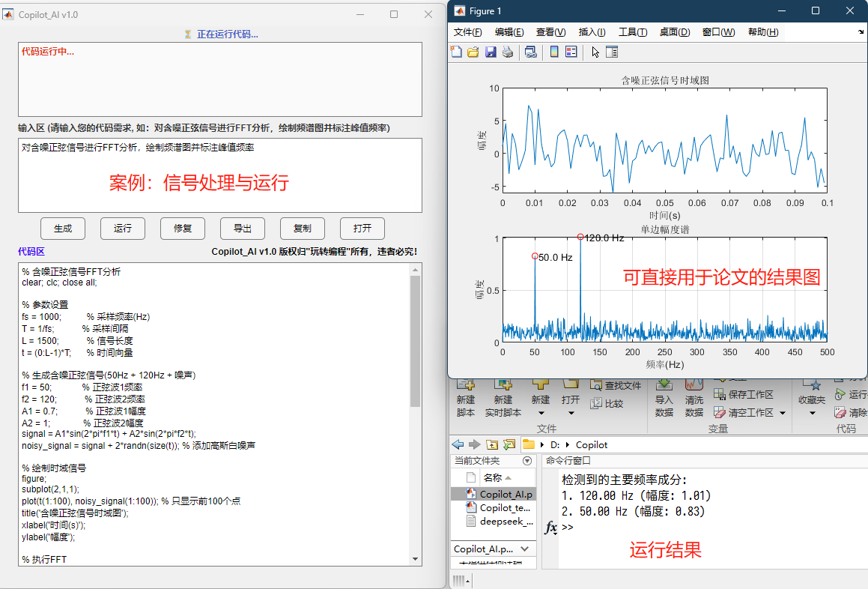Click the fx function browser icon
The image size is (868, 589).
point(550,528)
